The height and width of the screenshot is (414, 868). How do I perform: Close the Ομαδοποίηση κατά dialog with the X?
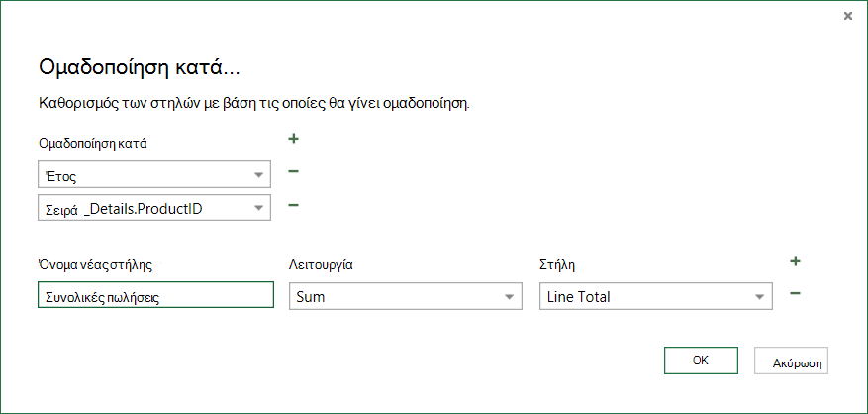point(847,16)
